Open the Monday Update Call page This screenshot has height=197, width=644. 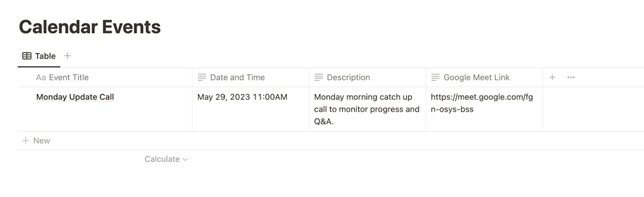click(x=75, y=97)
